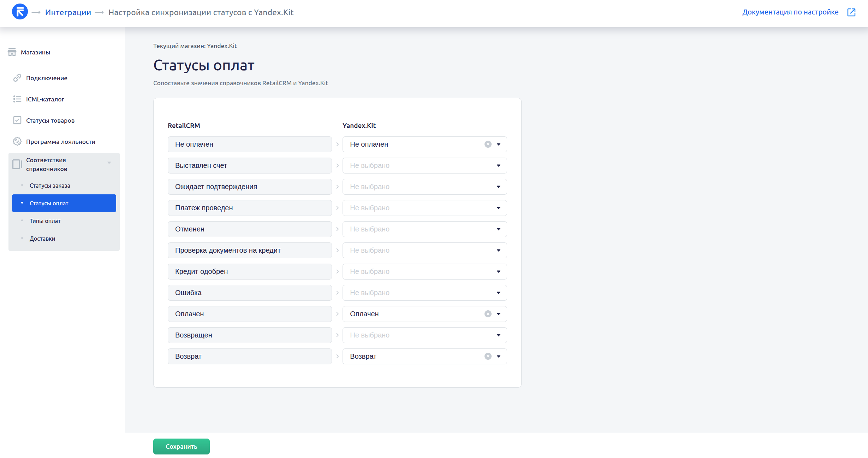
Task: Click the RetailCRM column header
Action: (x=184, y=125)
